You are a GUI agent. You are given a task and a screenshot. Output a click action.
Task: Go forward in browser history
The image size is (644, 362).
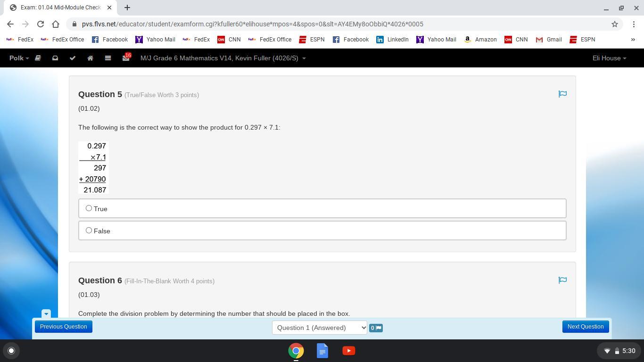25,24
